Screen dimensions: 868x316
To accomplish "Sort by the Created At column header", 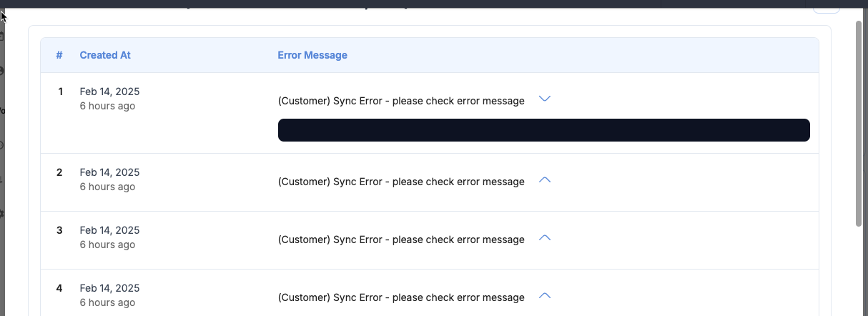I will [105, 55].
